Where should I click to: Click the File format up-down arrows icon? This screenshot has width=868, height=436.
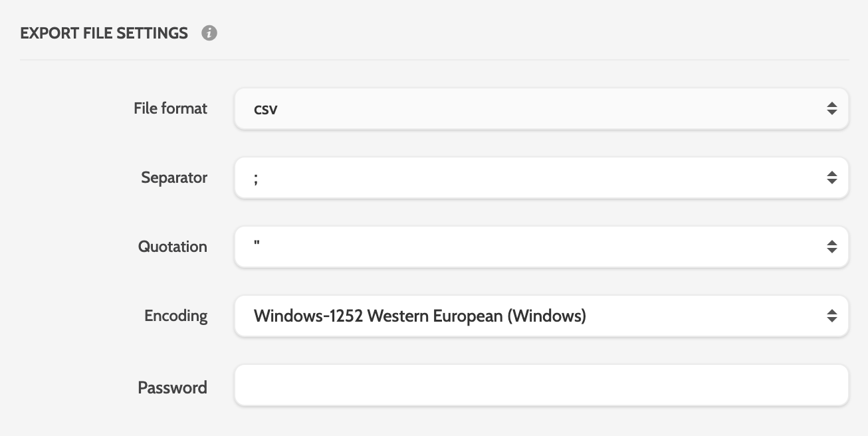click(831, 108)
